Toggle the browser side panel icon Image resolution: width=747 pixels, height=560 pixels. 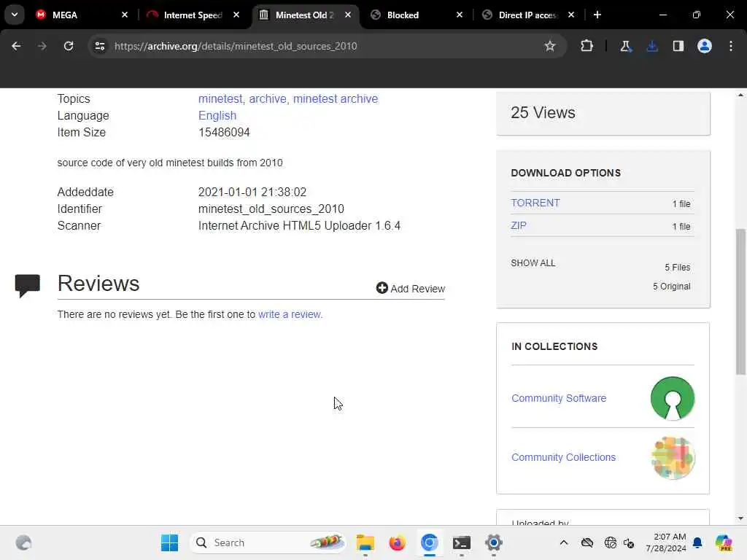(x=678, y=46)
